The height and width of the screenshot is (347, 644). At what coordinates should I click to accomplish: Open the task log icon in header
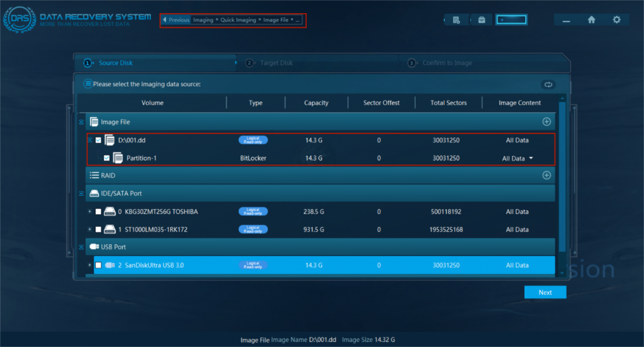point(457,20)
